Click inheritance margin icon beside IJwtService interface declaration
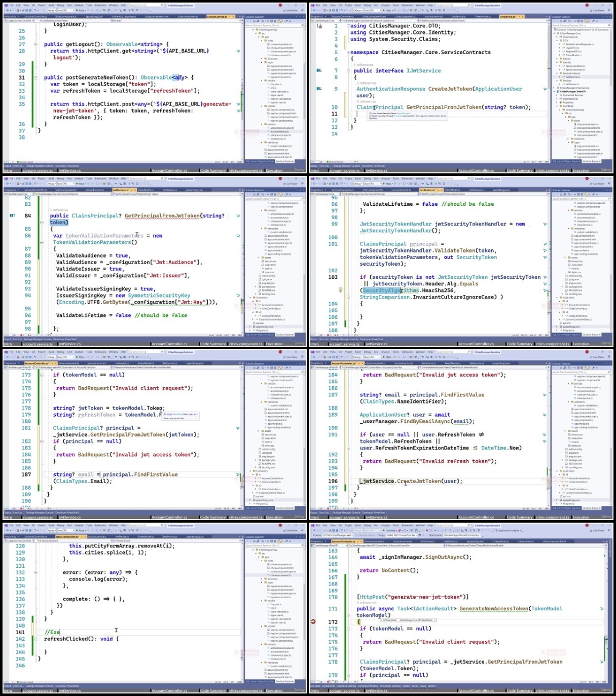 point(319,70)
